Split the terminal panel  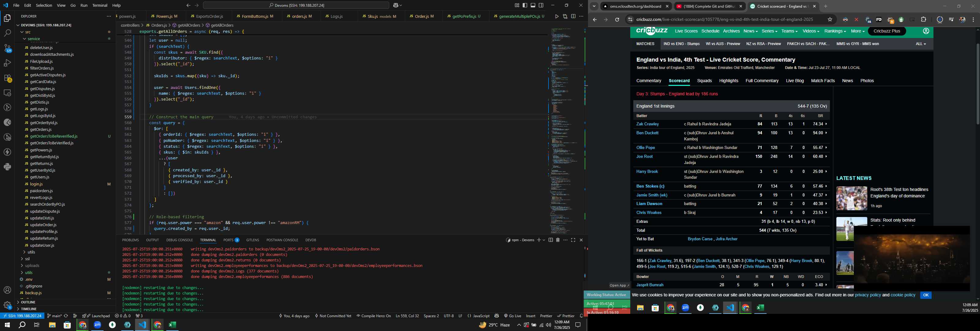551,240
